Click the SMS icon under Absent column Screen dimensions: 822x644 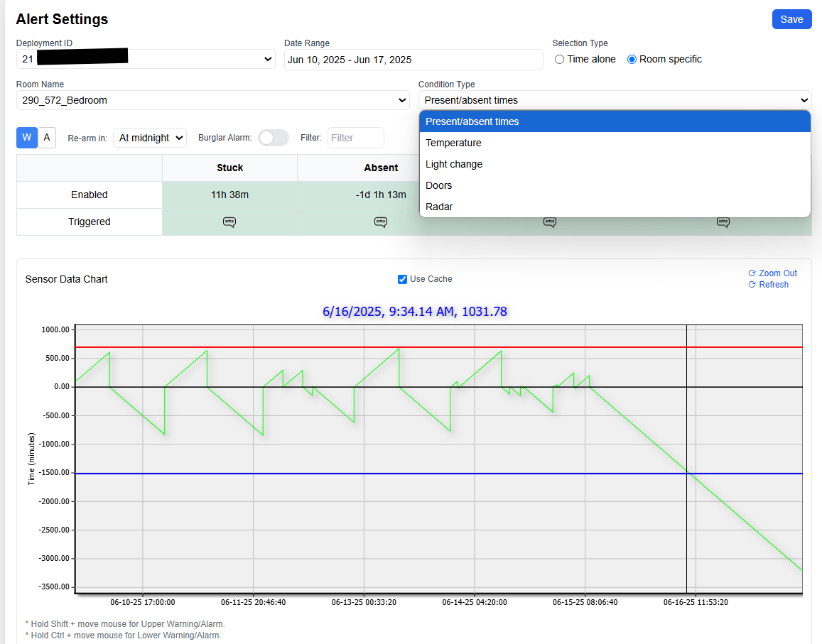[381, 222]
